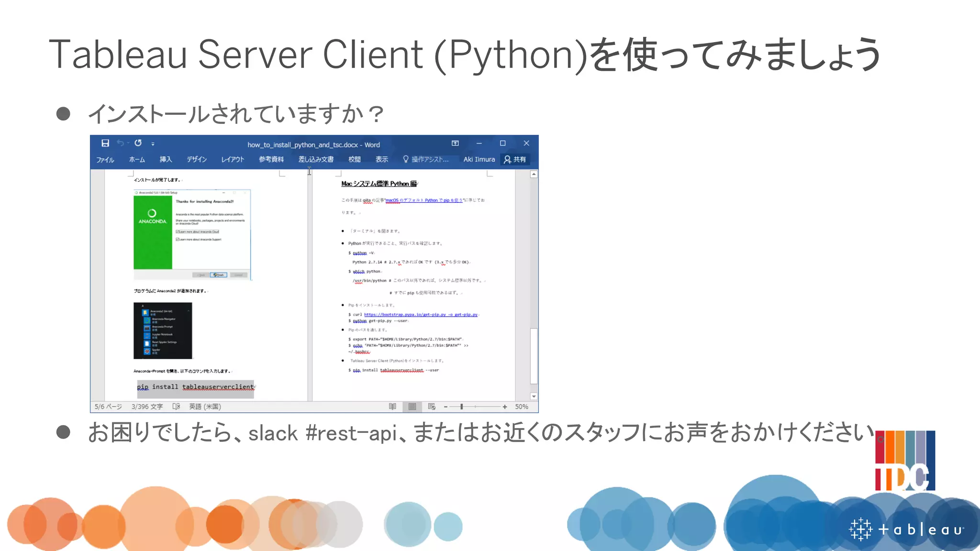Open the 挿入 ribbon tab
Screen dimensions: 980x551
pos(166,159)
